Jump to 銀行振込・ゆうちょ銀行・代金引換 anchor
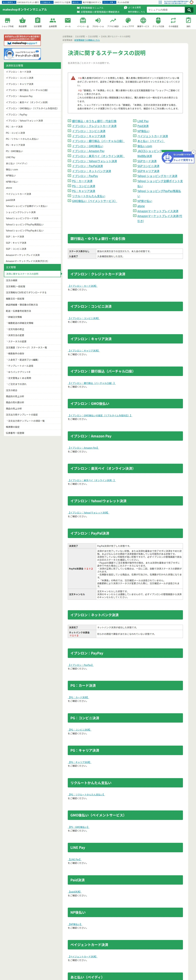 point(94,121)
